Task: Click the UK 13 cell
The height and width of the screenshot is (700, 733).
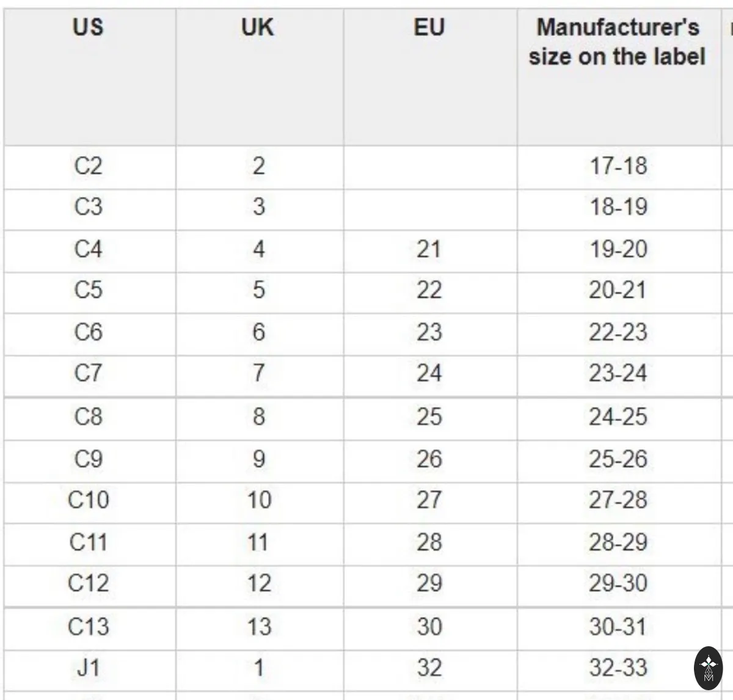Action: pyautogui.click(x=259, y=629)
